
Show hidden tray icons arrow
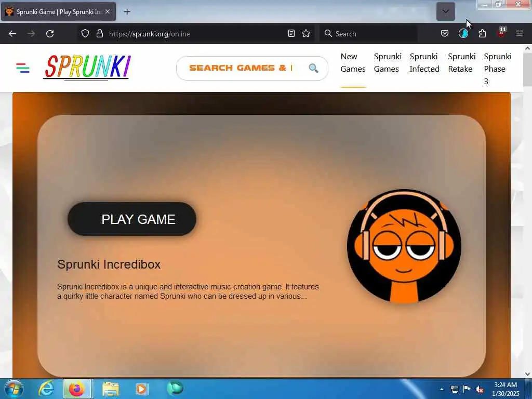tap(442, 389)
